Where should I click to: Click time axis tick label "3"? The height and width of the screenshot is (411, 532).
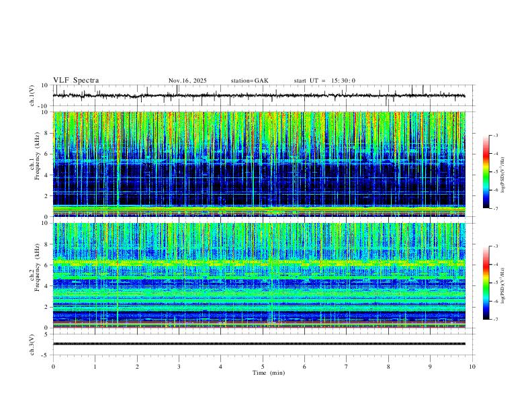(179, 367)
